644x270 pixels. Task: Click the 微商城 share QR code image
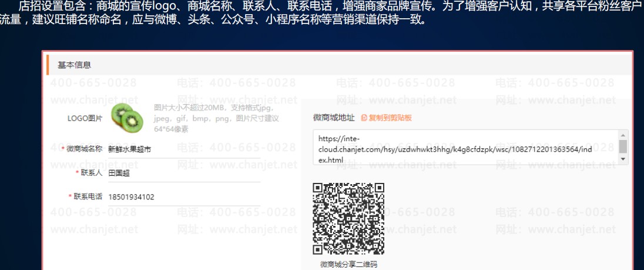[348, 219]
